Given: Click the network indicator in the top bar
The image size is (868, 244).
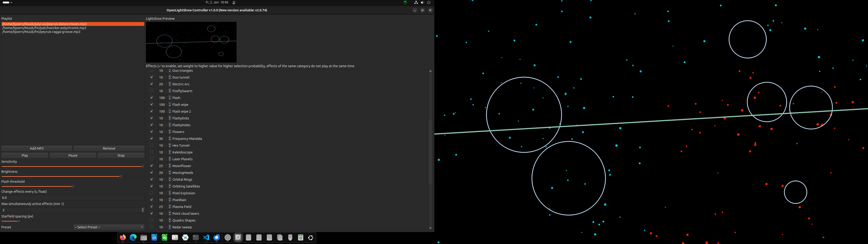Looking at the screenshot, I should [x=416, y=2].
